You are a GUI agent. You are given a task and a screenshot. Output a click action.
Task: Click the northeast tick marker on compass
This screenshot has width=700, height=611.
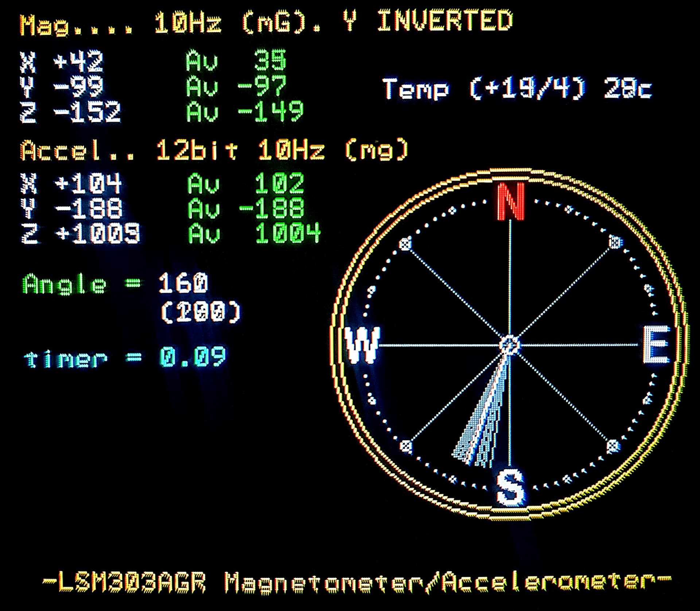coord(615,242)
